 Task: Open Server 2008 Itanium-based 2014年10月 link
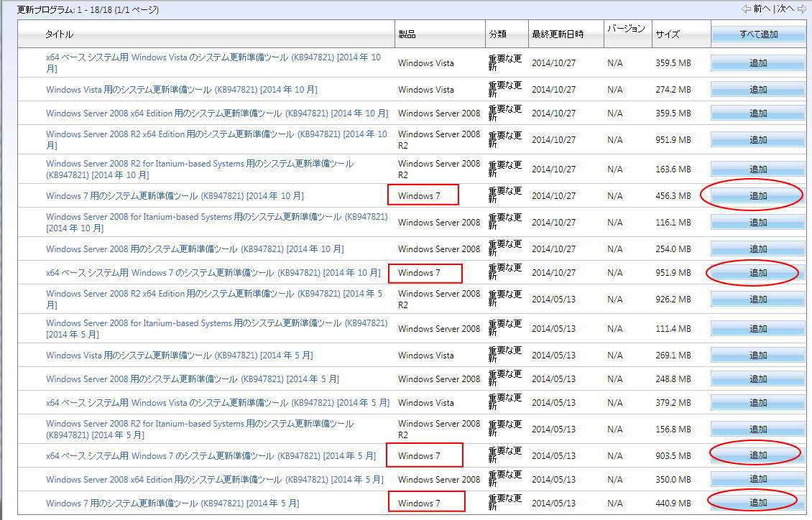pos(216,223)
